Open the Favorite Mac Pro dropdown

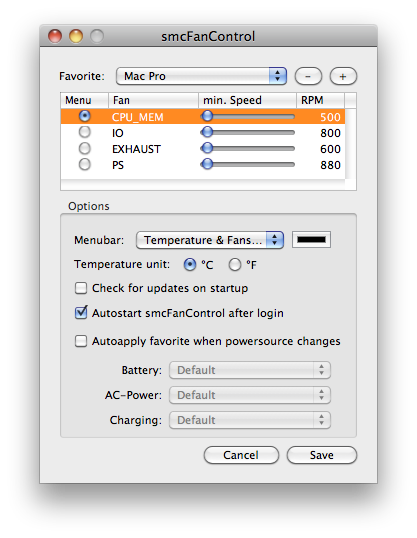click(x=201, y=76)
